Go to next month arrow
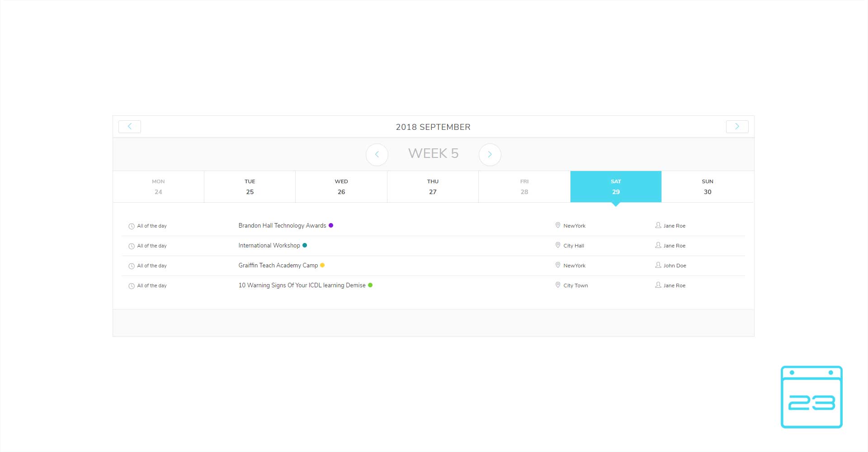Screen dimensions: 868x452 (x=737, y=127)
